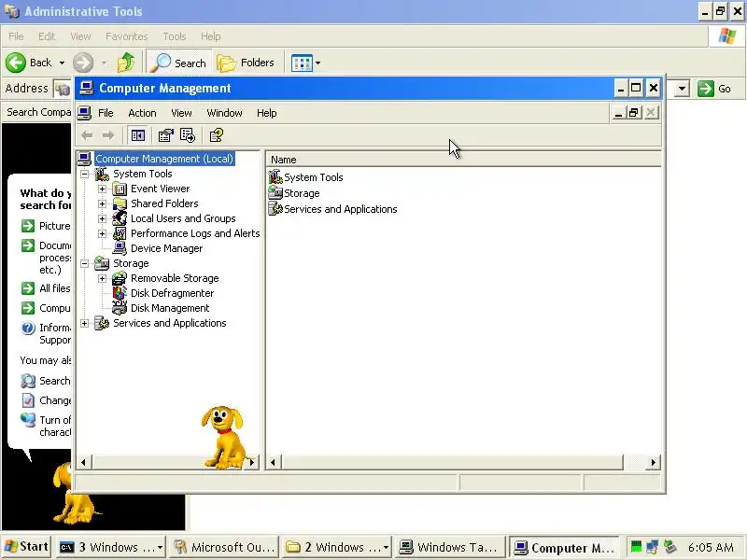The width and height of the screenshot is (747, 560).
Task: Open the Back button history dropdown arrow
Action: point(62,63)
